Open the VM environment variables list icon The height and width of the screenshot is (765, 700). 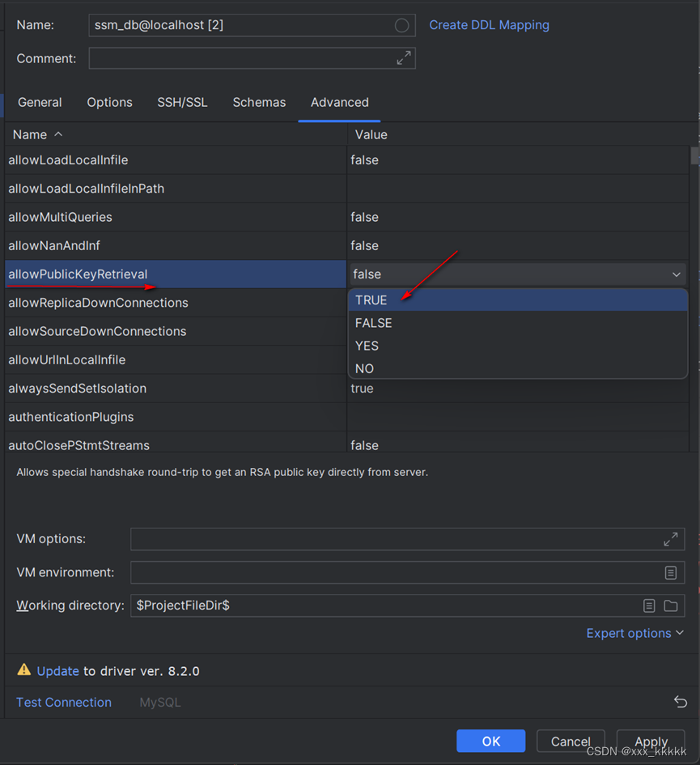671,572
